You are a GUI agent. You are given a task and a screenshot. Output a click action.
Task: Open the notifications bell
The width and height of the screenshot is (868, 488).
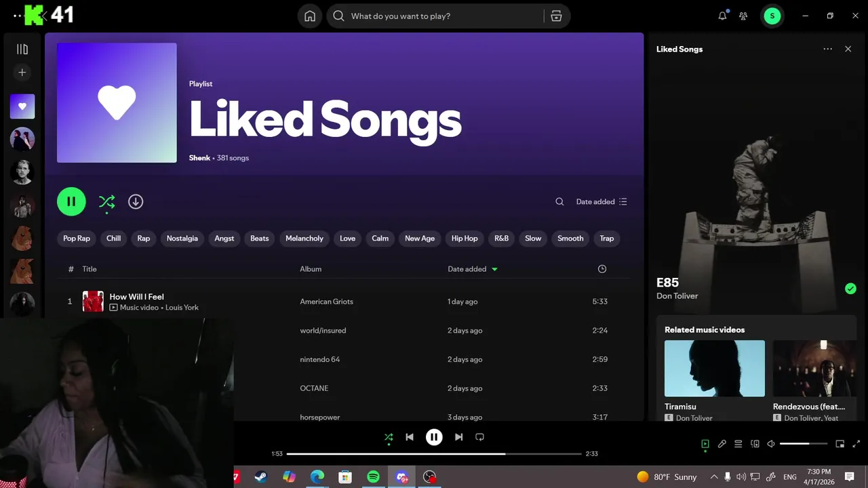(x=722, y=16)
